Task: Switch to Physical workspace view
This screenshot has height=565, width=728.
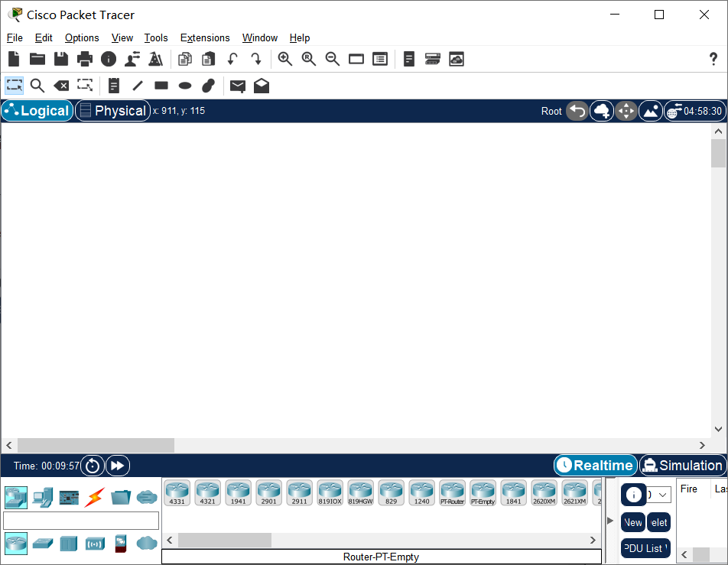Action: [113, 111]
